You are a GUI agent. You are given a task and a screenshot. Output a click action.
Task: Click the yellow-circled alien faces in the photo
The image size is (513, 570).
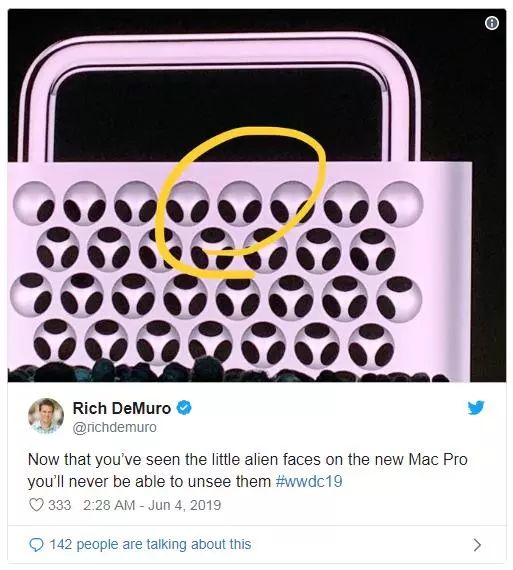(x=240, y=204)
